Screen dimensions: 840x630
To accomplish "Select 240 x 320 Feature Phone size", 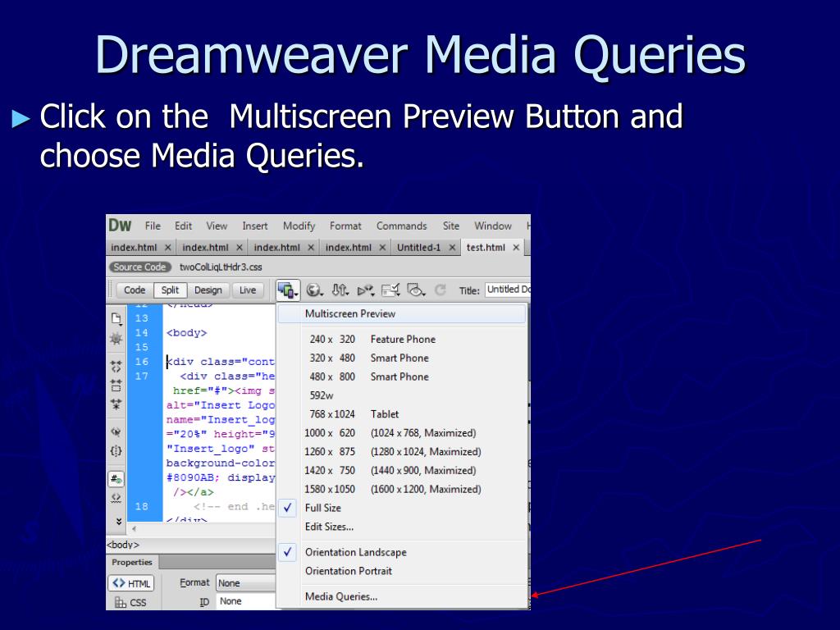I will (402, 339).
